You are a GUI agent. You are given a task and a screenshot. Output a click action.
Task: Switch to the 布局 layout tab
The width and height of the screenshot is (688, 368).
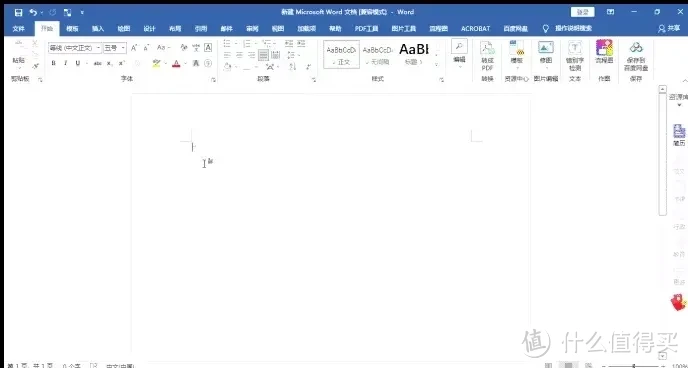pyautogui.click(x=175, y=29)
